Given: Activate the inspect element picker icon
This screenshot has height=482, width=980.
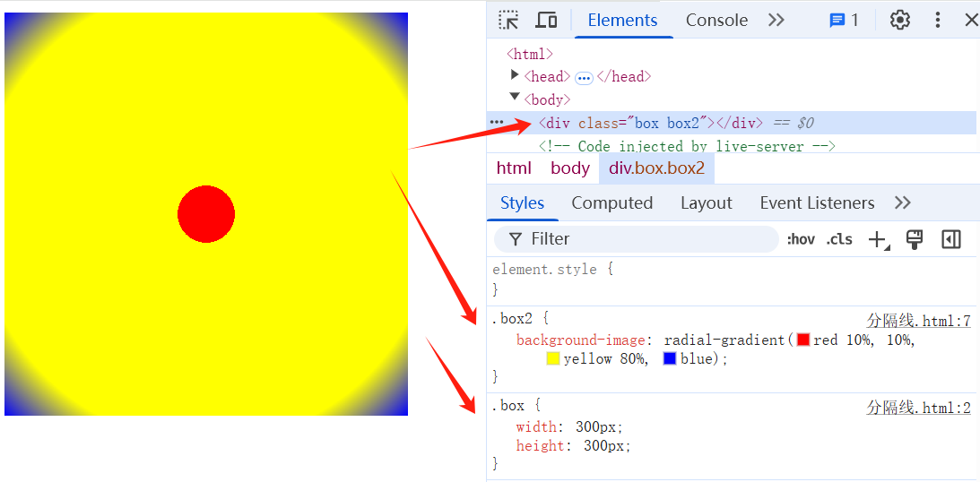Looking at the screenshot, I should [509, 20].
